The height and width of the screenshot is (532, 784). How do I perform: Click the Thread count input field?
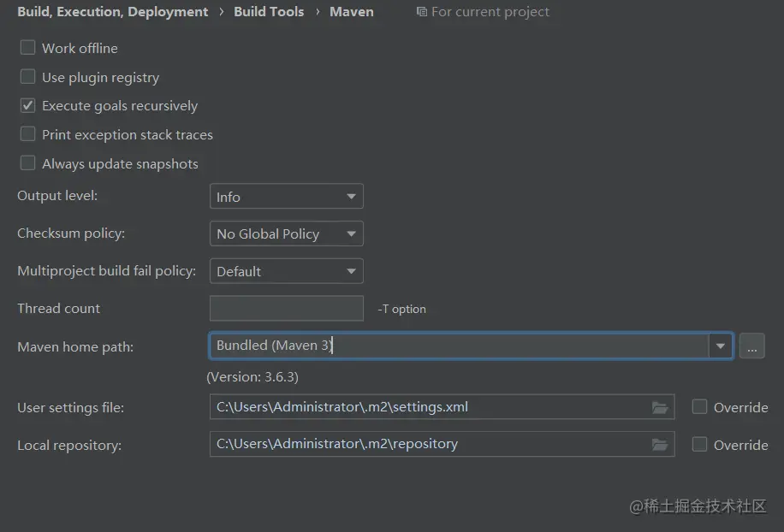point(286,308)
